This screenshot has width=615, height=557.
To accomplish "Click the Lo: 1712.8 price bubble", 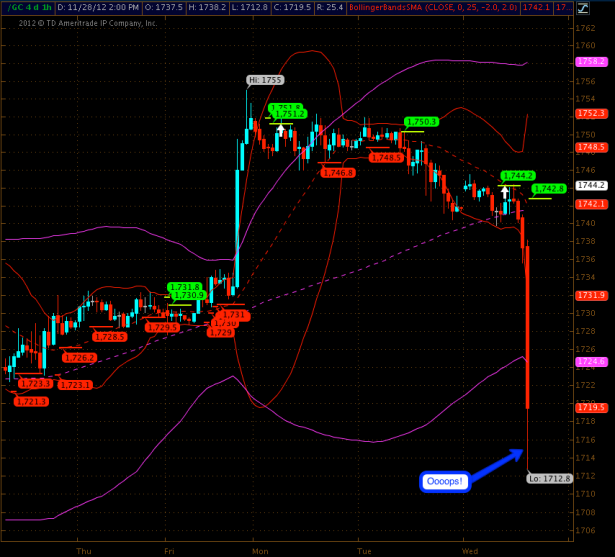I will pyautogui.click(x=548, y=478).
